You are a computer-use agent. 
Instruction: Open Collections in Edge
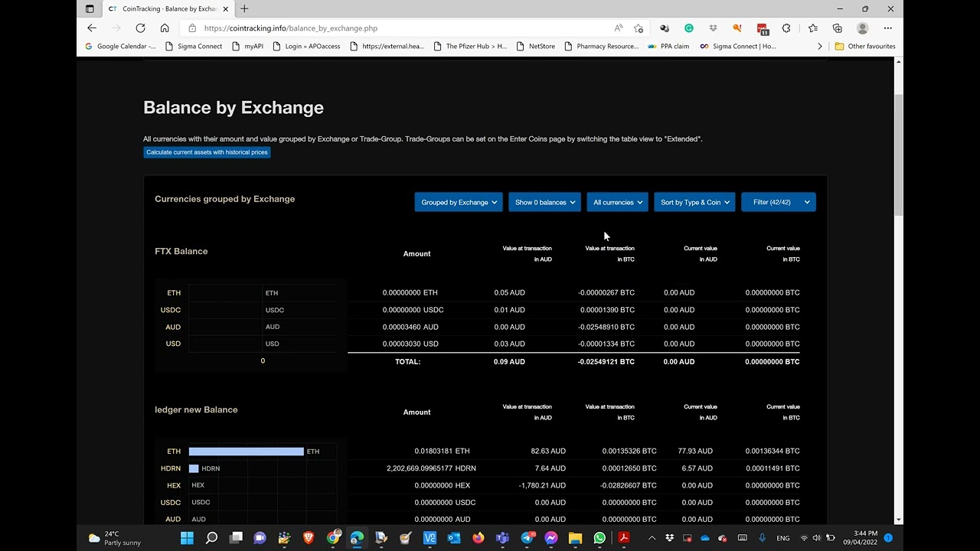click(838, 28)
